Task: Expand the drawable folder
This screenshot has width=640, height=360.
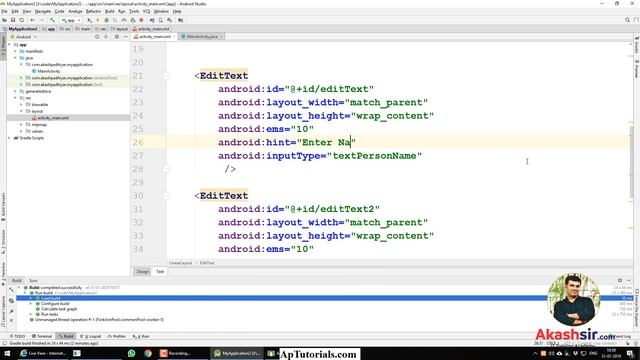Action: click(x=21, y=104)
